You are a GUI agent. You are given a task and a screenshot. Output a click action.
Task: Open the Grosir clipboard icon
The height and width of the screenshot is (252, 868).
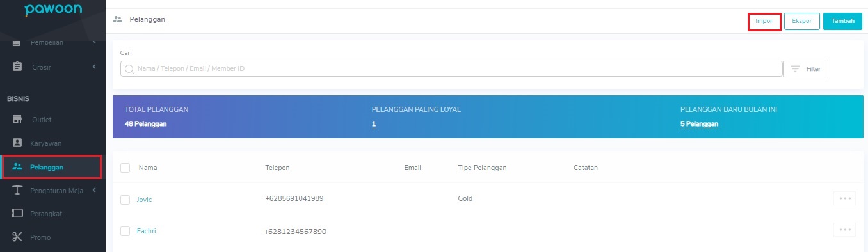point(17,67)
